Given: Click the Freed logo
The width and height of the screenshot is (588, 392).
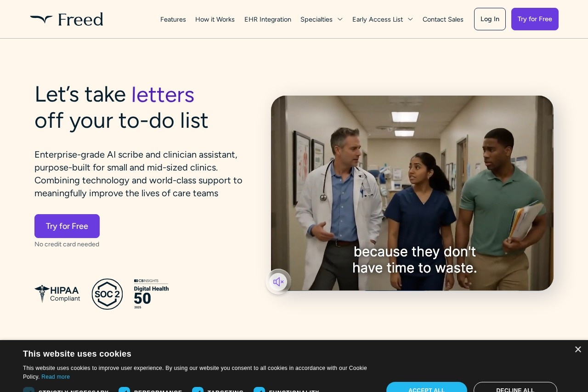Looking at the screenshot, I should click(x=67, y=19).
